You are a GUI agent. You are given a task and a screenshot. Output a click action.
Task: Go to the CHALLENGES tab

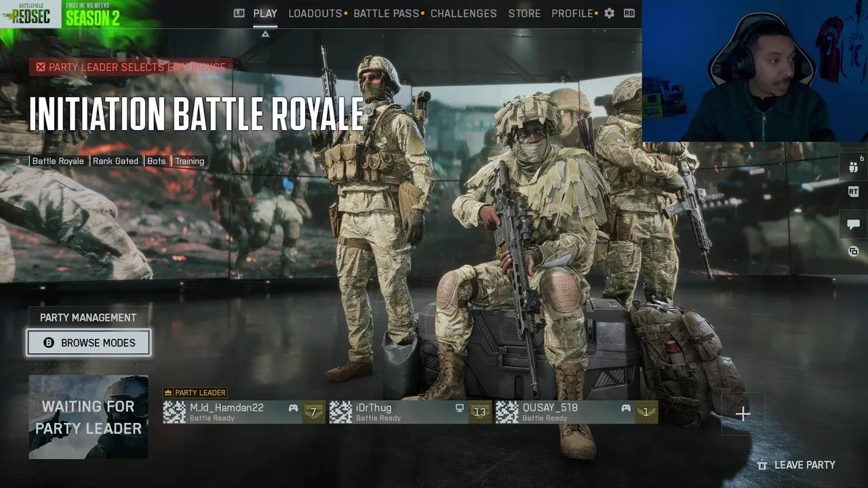tap(464, 14)
